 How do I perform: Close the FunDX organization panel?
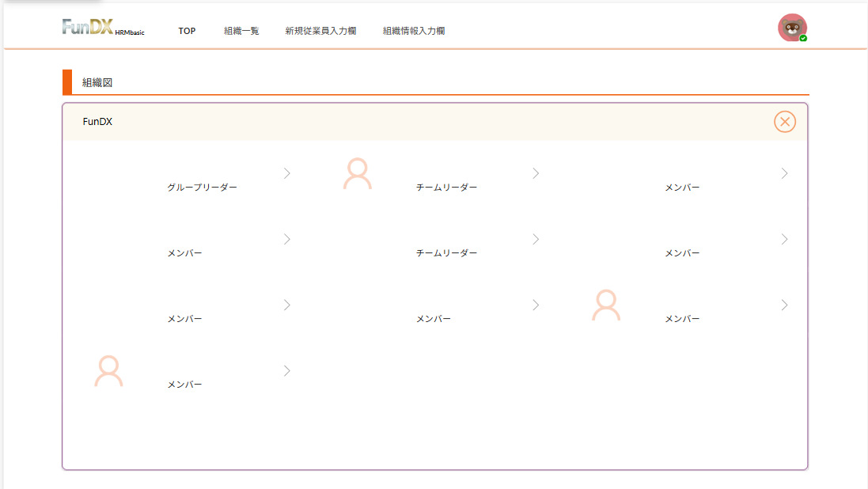point(784,122)
